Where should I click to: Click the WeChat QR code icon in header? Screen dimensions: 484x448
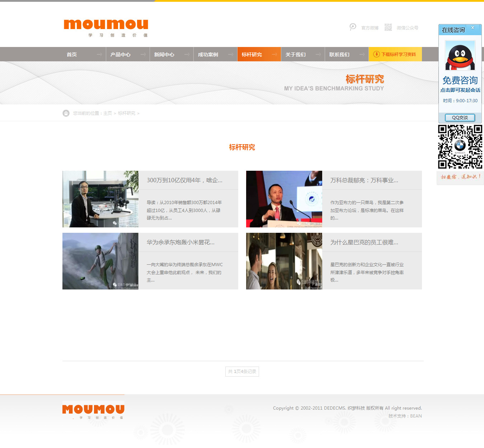pyautogui.click(x=388, y=27)
